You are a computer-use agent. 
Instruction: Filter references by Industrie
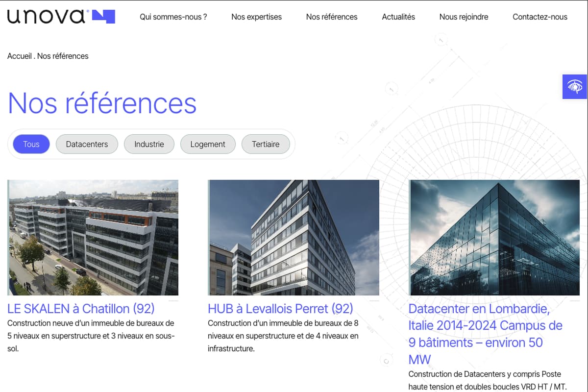point(149,144)
